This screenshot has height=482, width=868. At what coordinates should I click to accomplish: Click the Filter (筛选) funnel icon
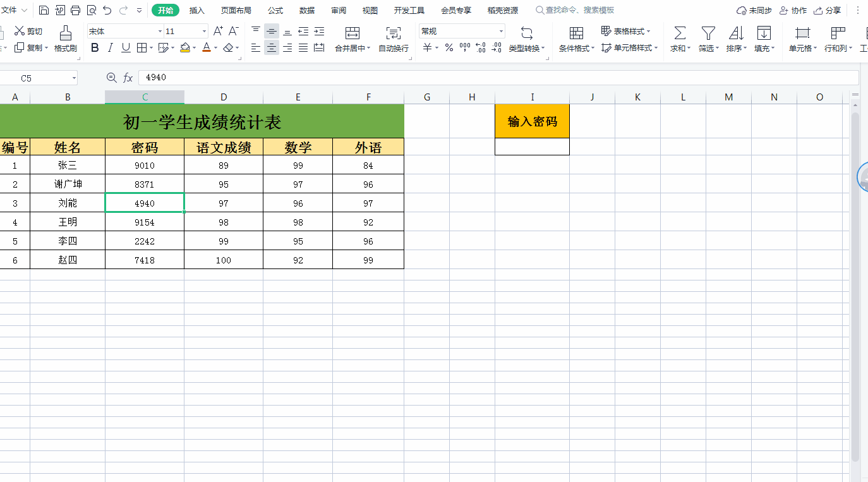click(x=709, y=33)
